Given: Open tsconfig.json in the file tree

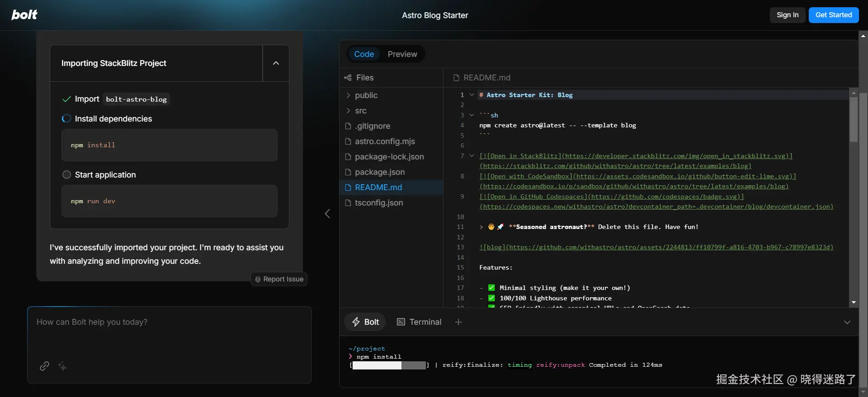Looking at the screenshot, I should click(x=391, y=203).
